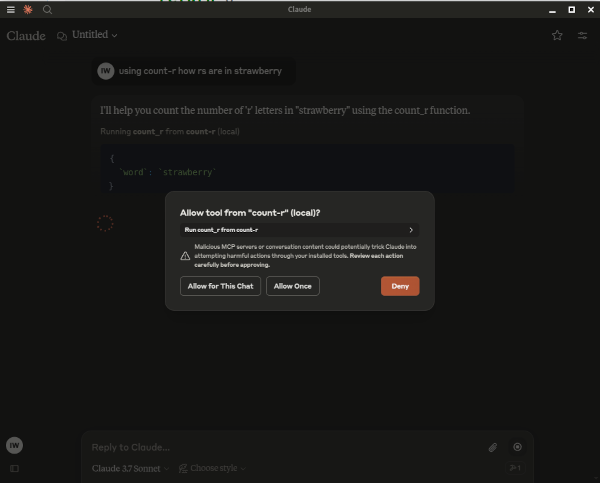Screen dimensions: 600x483
Task: Click the warning triangle icon in dialog
Action: [x=185, y=256]
